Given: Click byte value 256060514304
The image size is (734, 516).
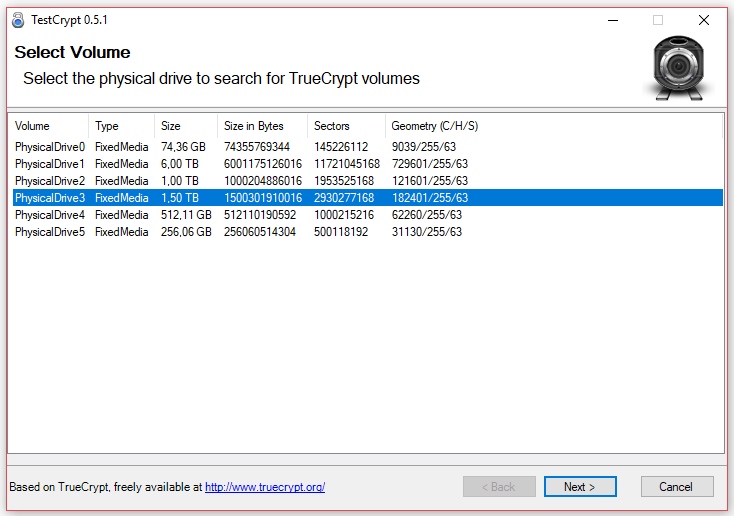Looking at the screenshot, I should tap(260, 232).
